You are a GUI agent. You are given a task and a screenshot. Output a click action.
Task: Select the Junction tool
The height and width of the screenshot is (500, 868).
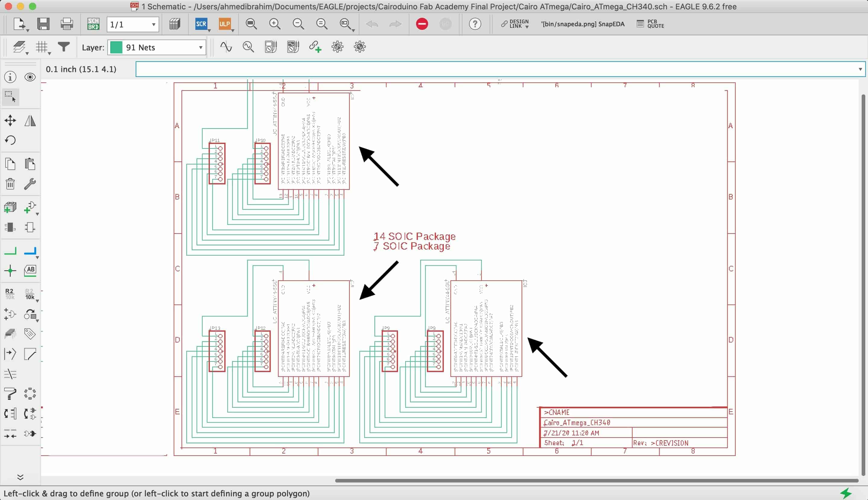point(10,271)
